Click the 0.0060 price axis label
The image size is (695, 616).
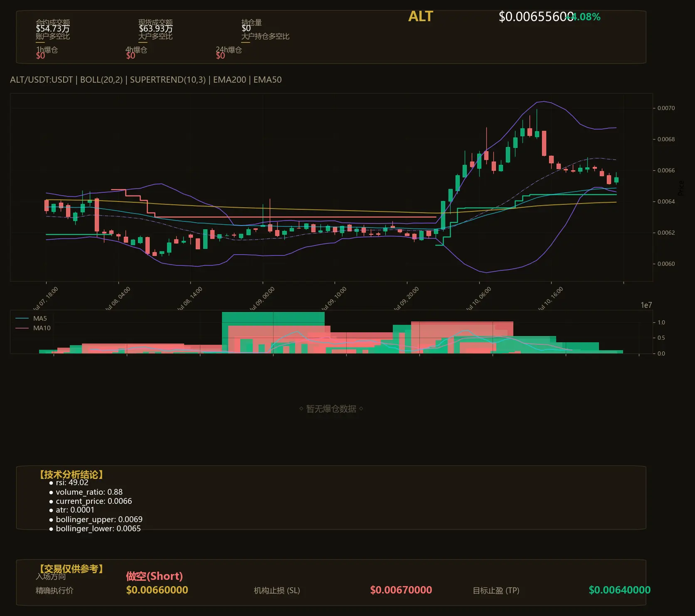coord(666,264)
